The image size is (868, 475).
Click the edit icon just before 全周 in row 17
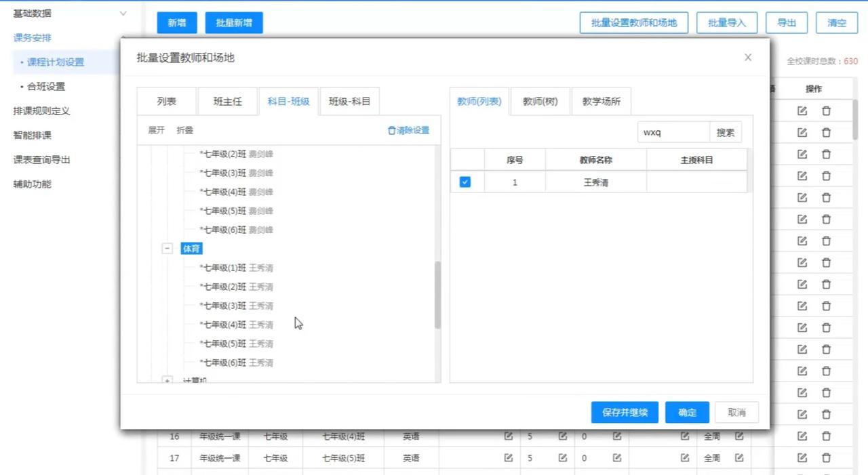tap(685, 458)
